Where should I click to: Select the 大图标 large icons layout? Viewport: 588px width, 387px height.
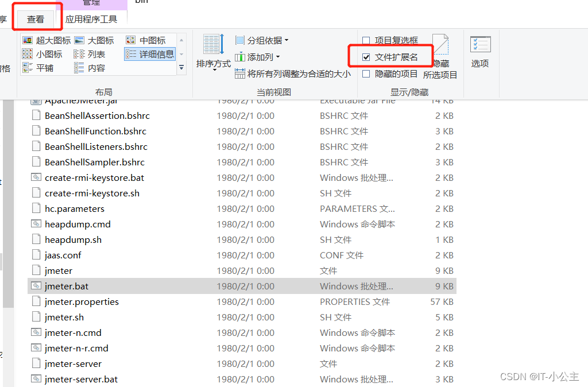point(94,41)
